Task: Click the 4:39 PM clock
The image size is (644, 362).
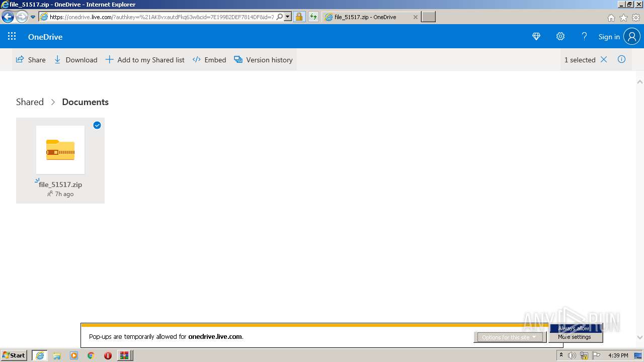Action: [x=618, y=355]
